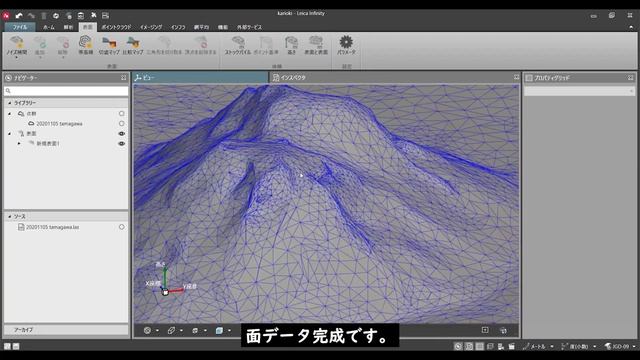Open the ノイズ検間 surface tool

click(16, 46)
